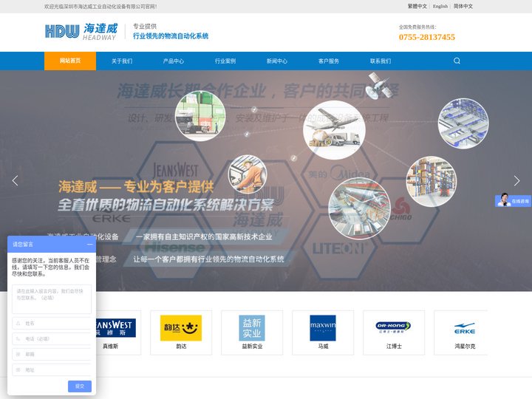Click the slogan 行业领先的物流自动化系统

click(171, 36)
